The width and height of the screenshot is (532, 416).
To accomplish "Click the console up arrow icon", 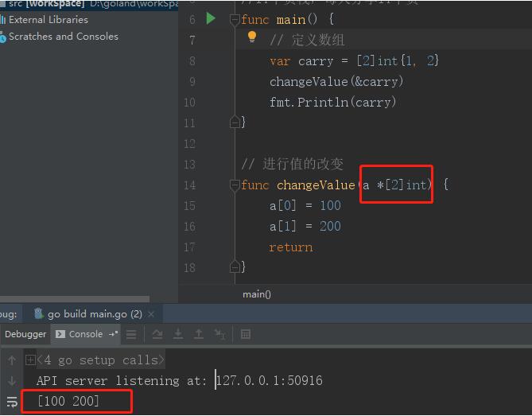I will (x=12, y=360).
